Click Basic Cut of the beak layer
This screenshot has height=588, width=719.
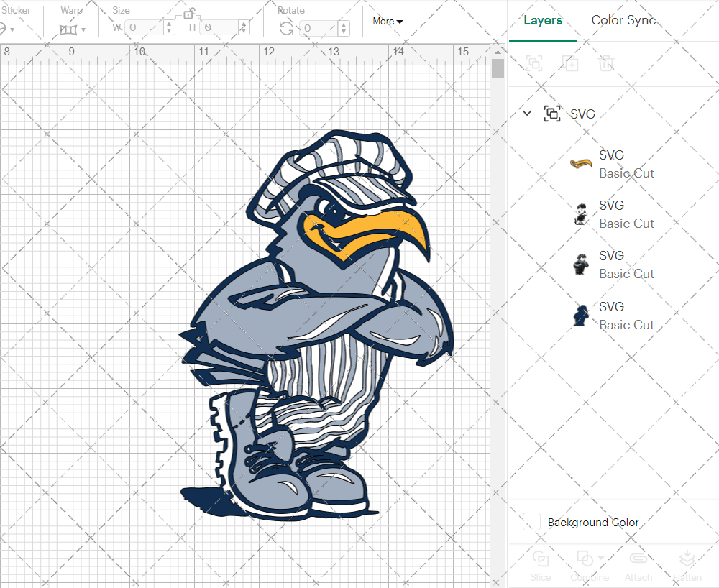[627, 173]
